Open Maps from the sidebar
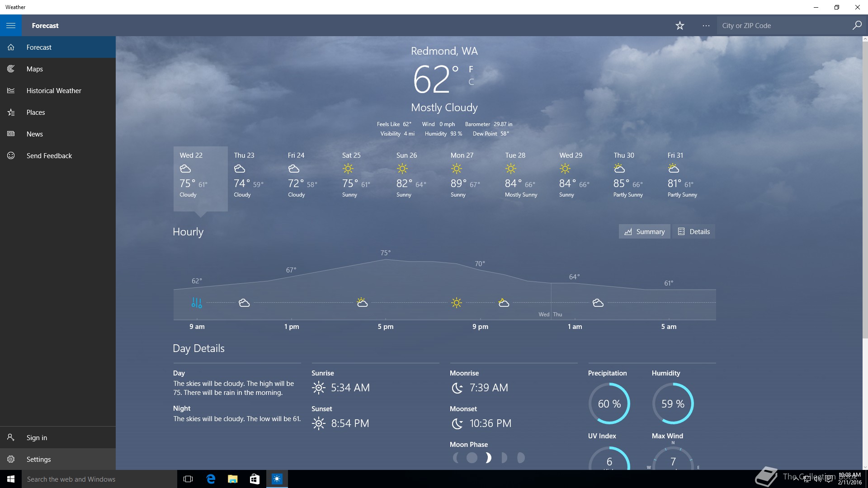This screenshot has width=868, height=488. tap(35, 69)
